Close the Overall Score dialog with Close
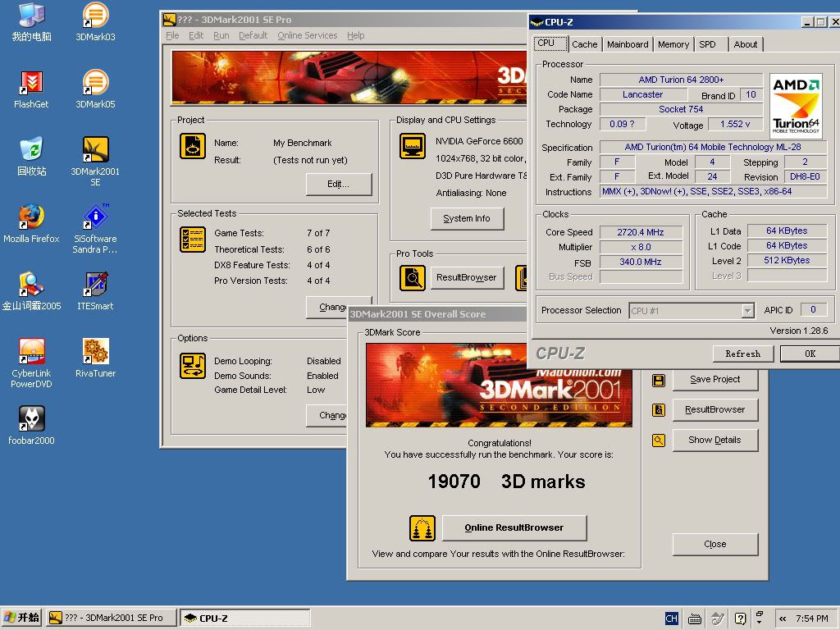Image resolution: width=840 pixels, height=630 pixels. click(715, 545)
